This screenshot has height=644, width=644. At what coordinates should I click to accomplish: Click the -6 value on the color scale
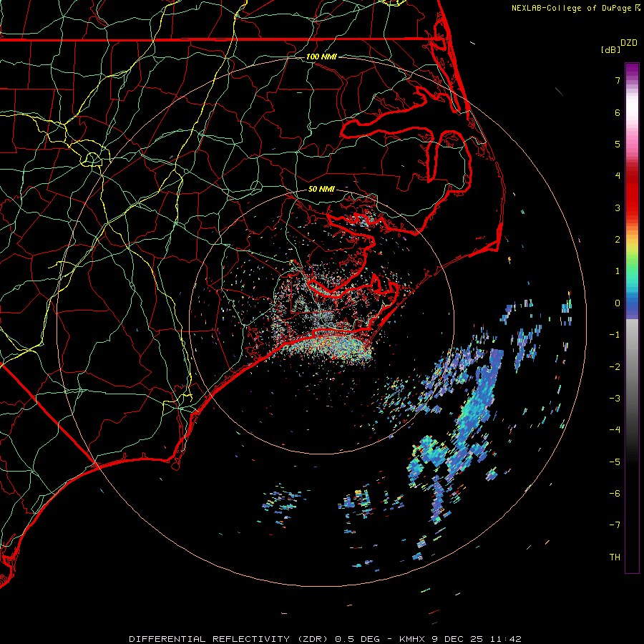pos(615,494)
